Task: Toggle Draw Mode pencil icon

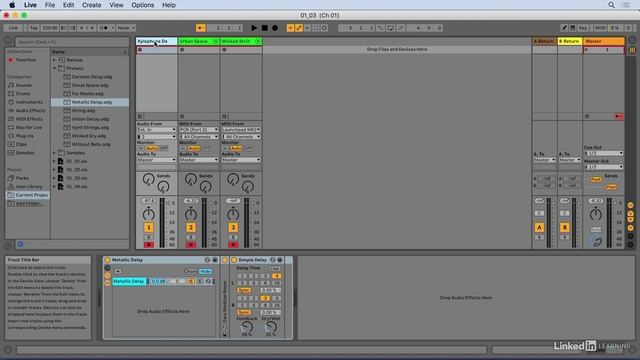Action: point(564,28)
